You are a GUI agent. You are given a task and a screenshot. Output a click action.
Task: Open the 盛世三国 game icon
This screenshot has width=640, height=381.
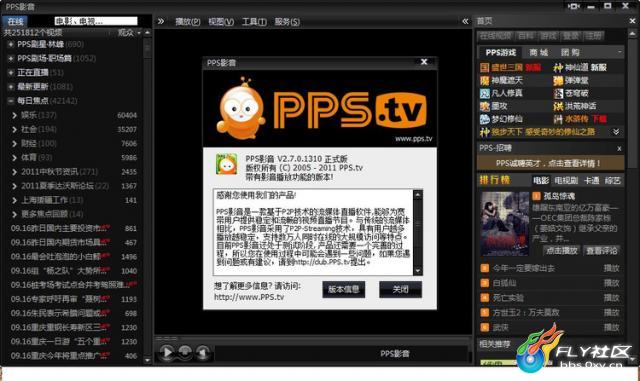coord(484,67)
